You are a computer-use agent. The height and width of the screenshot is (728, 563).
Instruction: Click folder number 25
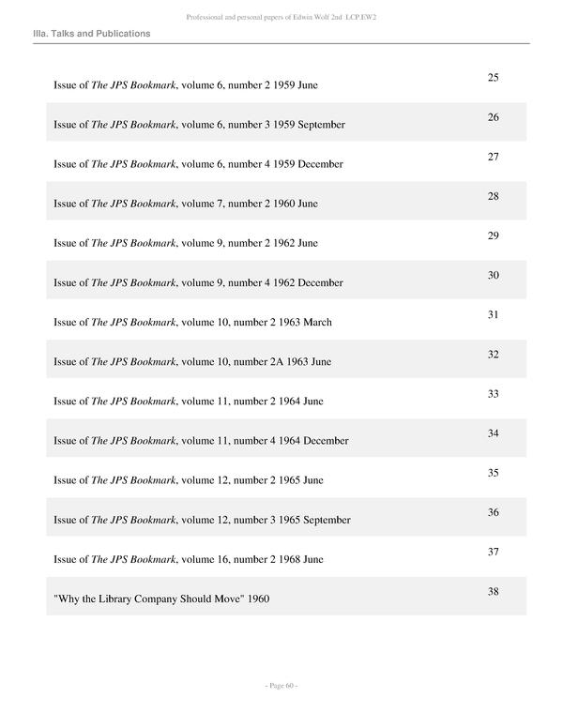point(493,77)
